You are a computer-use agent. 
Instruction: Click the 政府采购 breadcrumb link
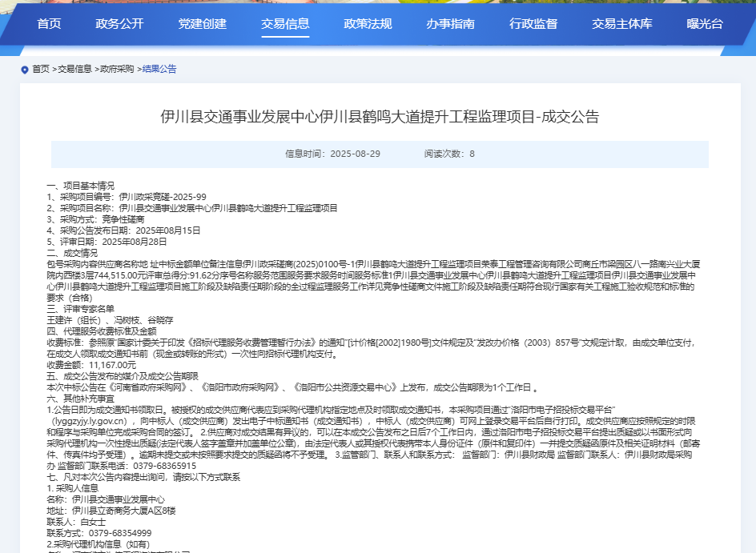tap(117, 69)
